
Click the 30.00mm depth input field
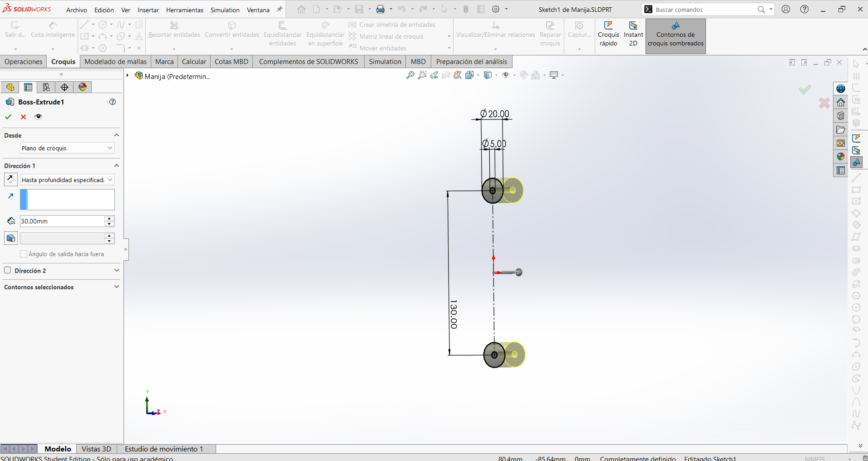(62, 221)
